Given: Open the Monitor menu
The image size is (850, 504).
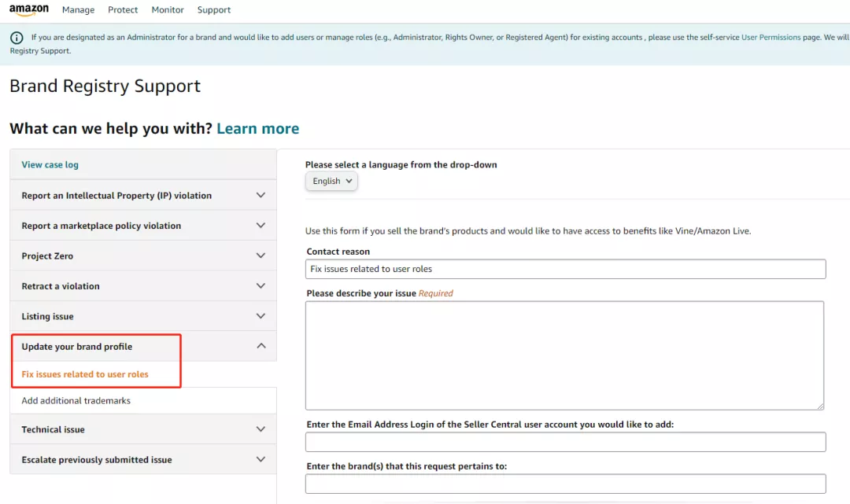Looking at the screenshot, I should (x=168, y=10).
